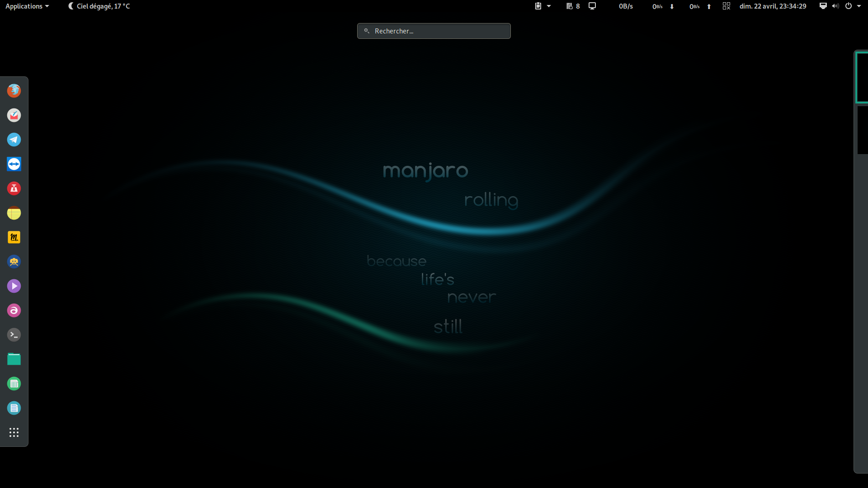Open the green spreadsheet app in dock

coord(14,384)
